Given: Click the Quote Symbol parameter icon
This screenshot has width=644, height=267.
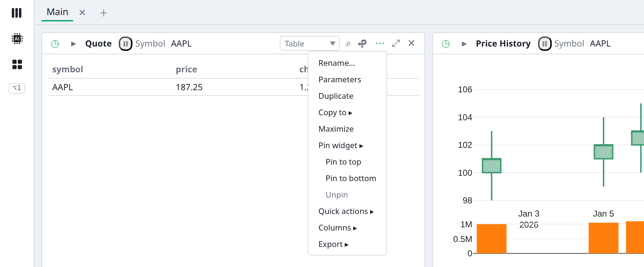Looking at the screenshot, I should (126, 44).
